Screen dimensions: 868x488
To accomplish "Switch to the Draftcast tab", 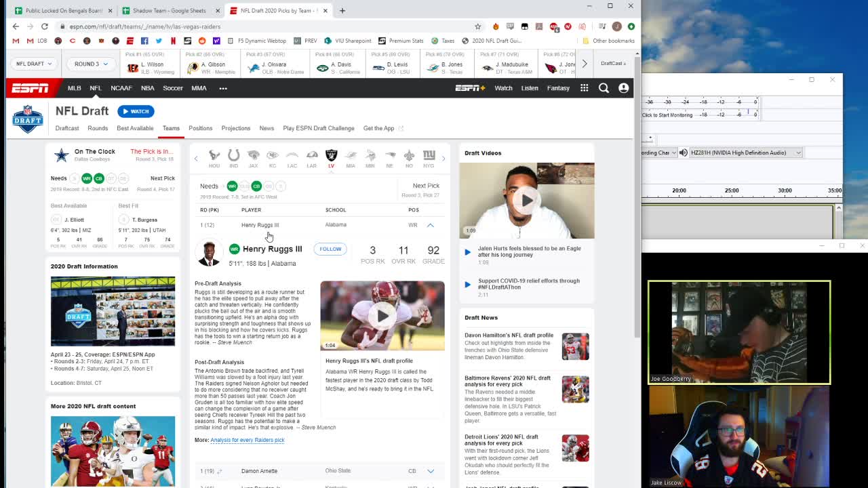I will 67,128.
